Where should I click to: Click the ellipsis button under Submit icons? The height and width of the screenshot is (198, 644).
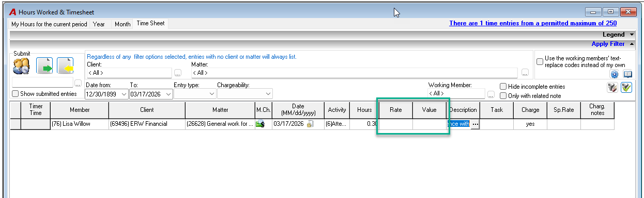tap(79, 82)
